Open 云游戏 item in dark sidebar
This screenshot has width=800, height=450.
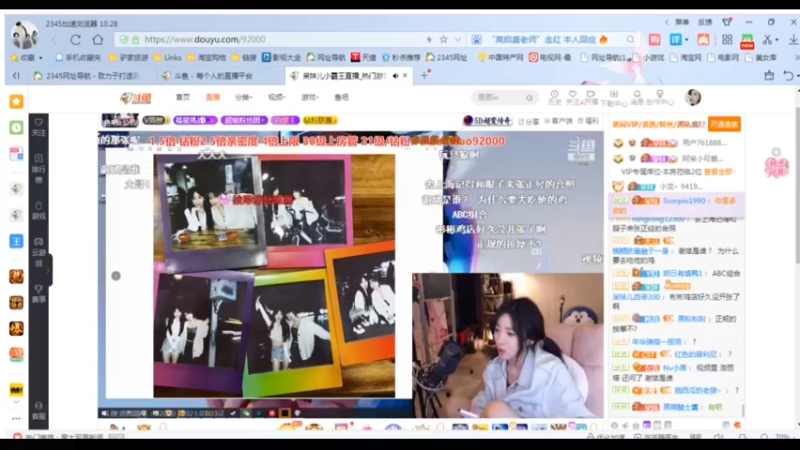coord(39,253)
